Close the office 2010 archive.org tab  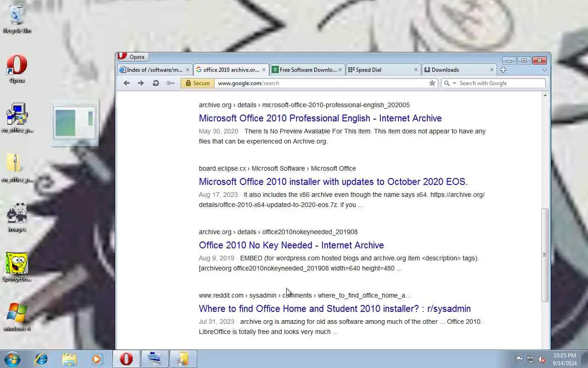264,70
